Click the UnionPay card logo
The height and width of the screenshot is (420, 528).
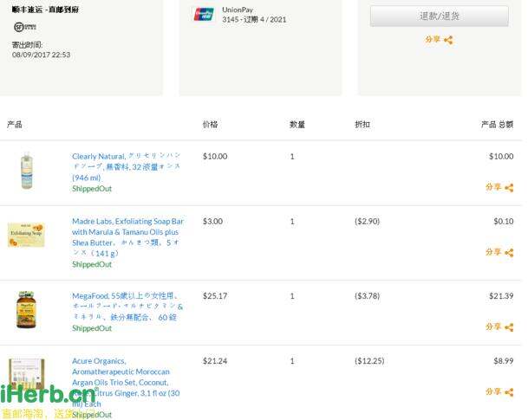coord(204,15)
